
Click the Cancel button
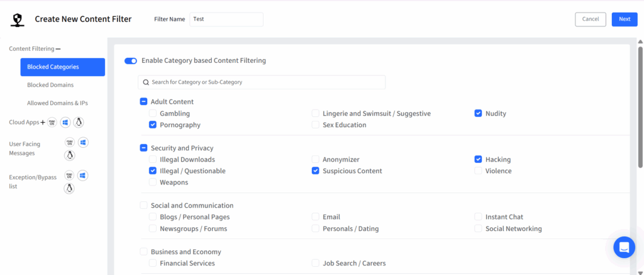click(590, 20)
